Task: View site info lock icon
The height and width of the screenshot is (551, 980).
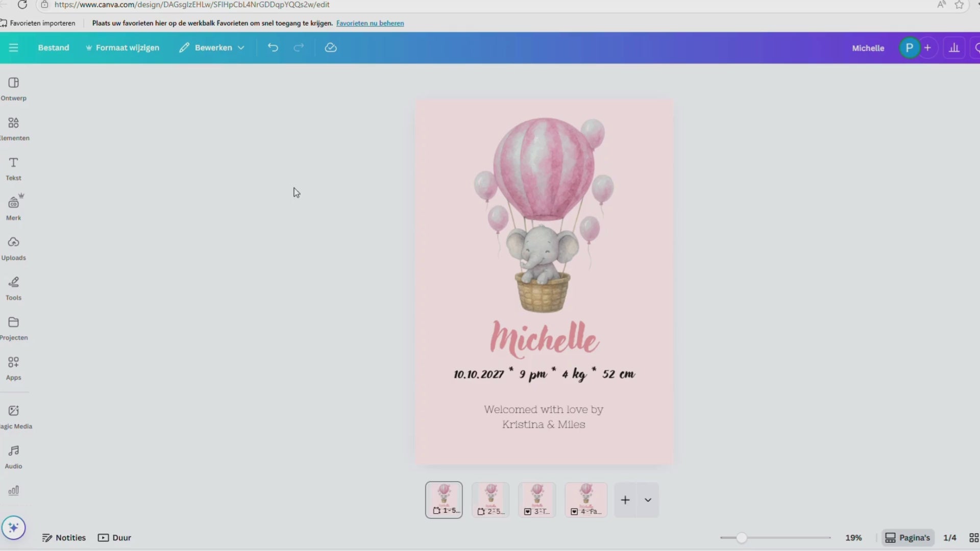Action: pyautogui.click(x=45, y=5)
